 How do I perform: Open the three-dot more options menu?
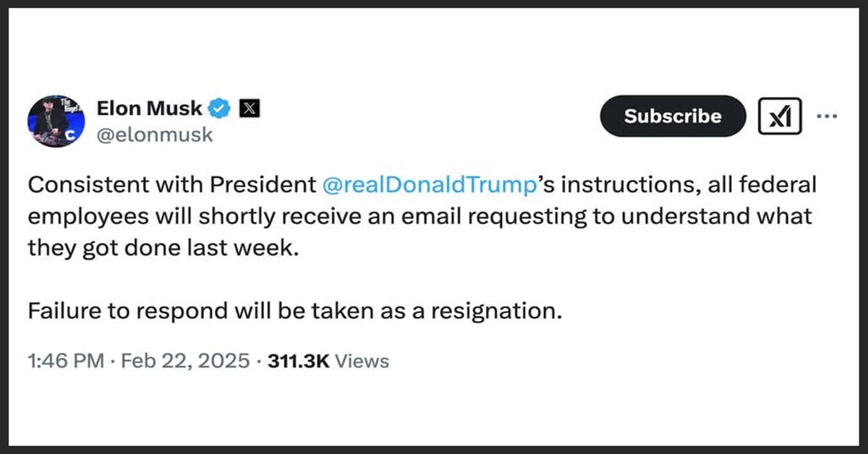(x=827, y=116)
